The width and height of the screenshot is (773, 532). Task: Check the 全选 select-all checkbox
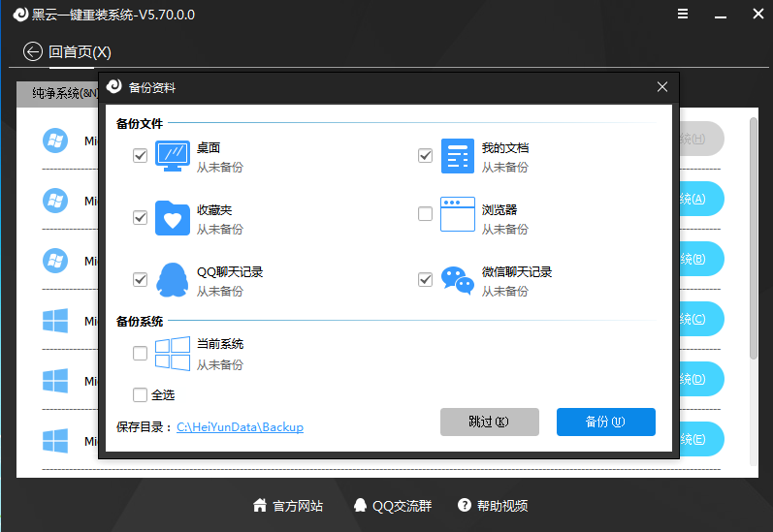[x=141, y=394]
